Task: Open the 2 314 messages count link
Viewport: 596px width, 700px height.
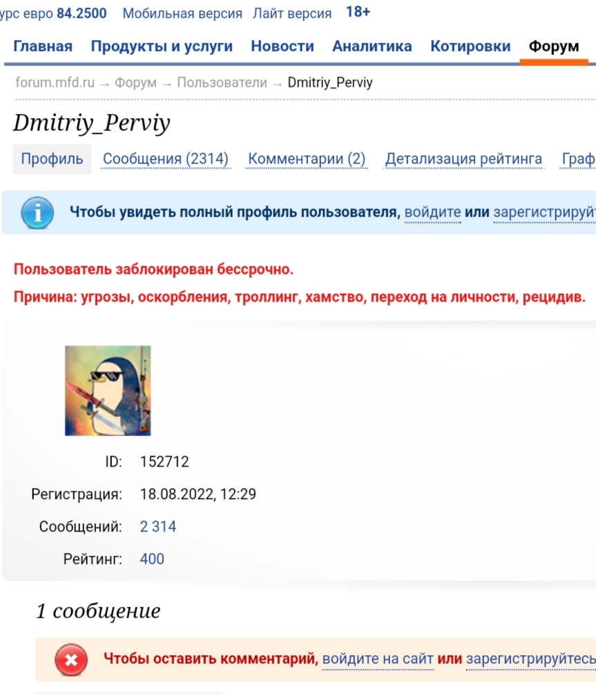Action: coord(158,527)
